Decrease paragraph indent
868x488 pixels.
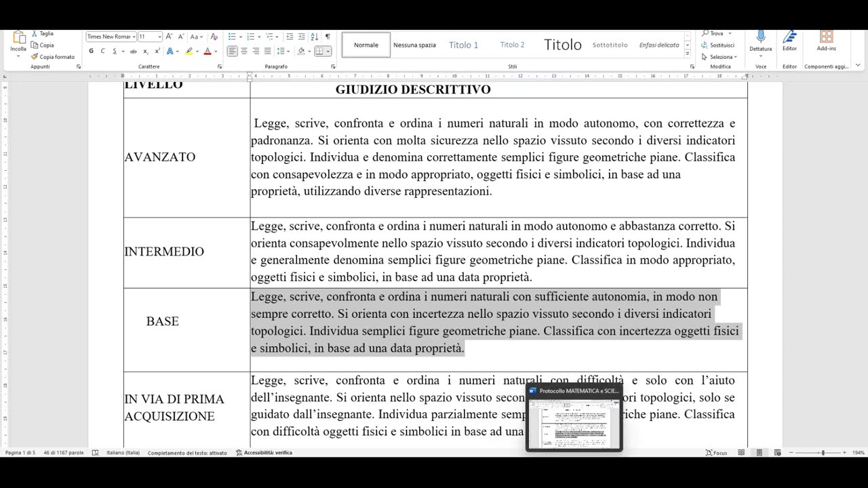coord(290,37)
